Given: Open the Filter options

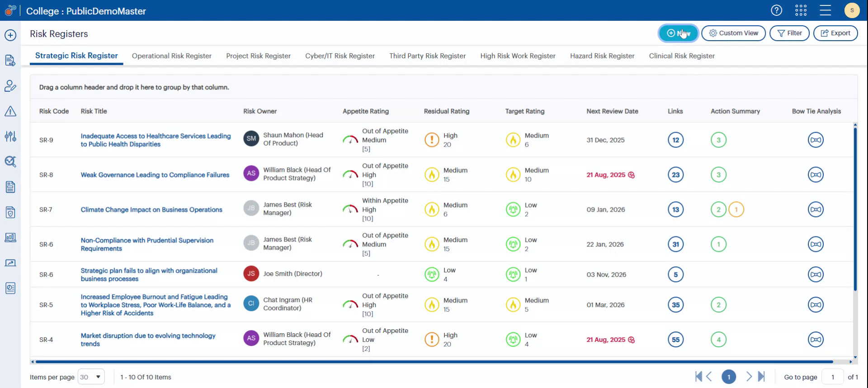Looking at the screenshot, I should coord(789,33).
